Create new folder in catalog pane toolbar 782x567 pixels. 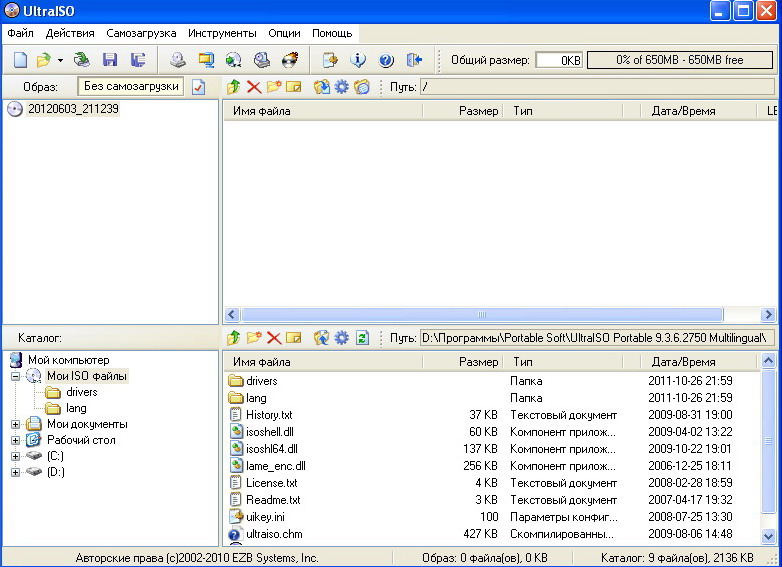[x=254, y=338]
